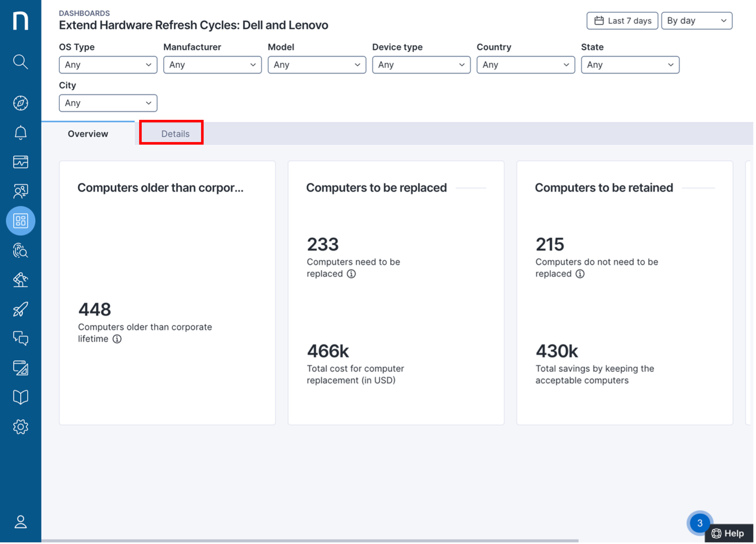This screenshot has width=756, height=544.
Task: Select the Overview tab
Action: tap(88, 134)
